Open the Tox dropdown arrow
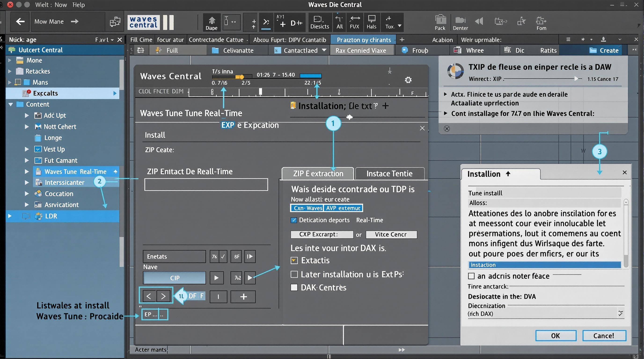This screenshot has height=359, width=644. tap(399, 26)
